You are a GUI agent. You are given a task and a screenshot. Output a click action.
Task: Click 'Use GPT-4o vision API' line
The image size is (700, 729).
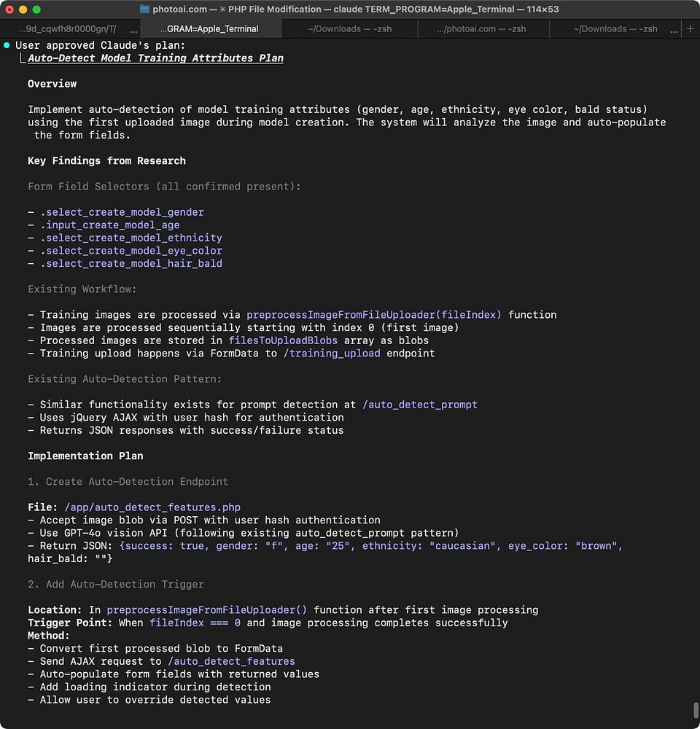244,533
